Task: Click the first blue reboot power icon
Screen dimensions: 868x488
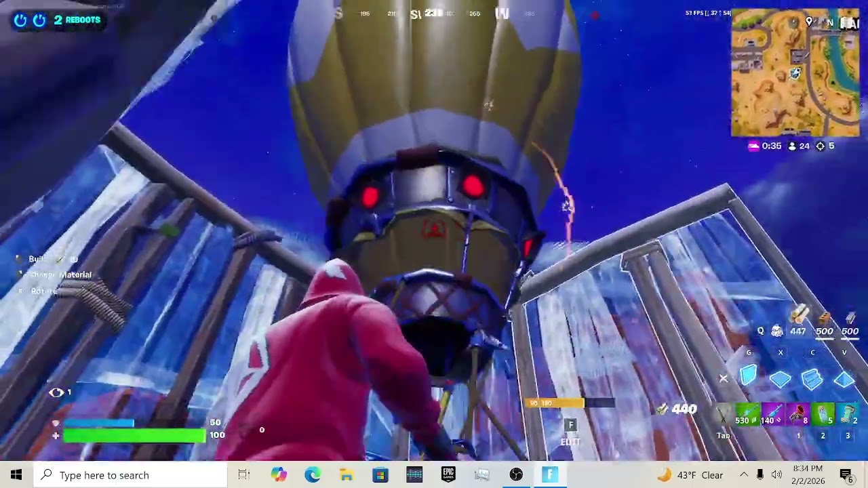Action: pos(20,20)
